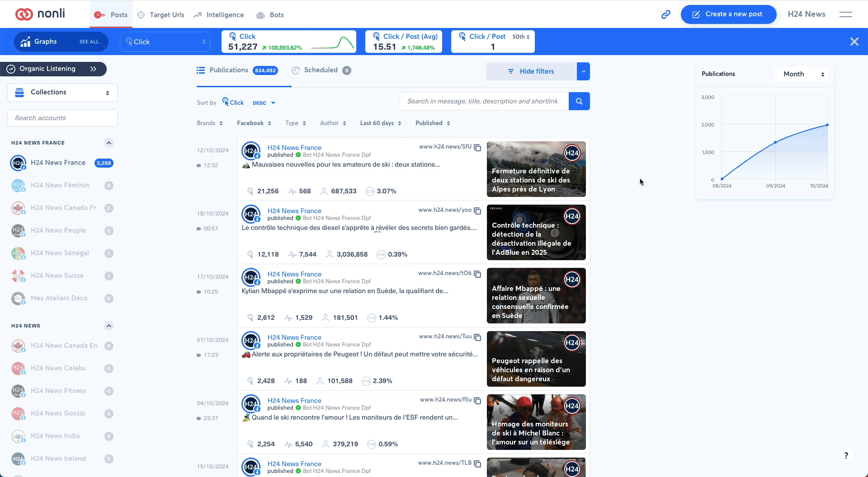Select the Mes Ateliers Déco account

click(62, 298)
